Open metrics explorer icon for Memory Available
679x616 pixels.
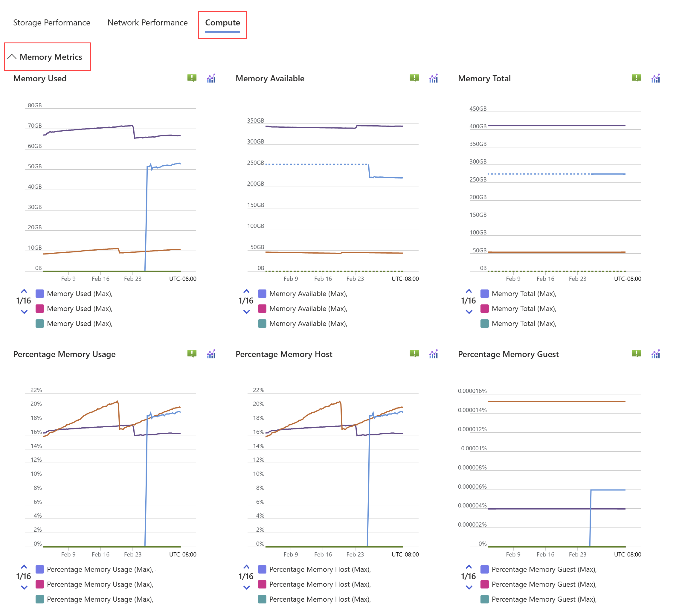click(434, 78)
